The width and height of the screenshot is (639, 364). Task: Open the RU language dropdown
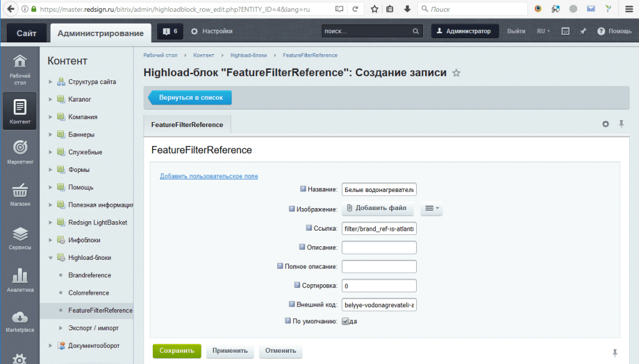click(543, 30)
